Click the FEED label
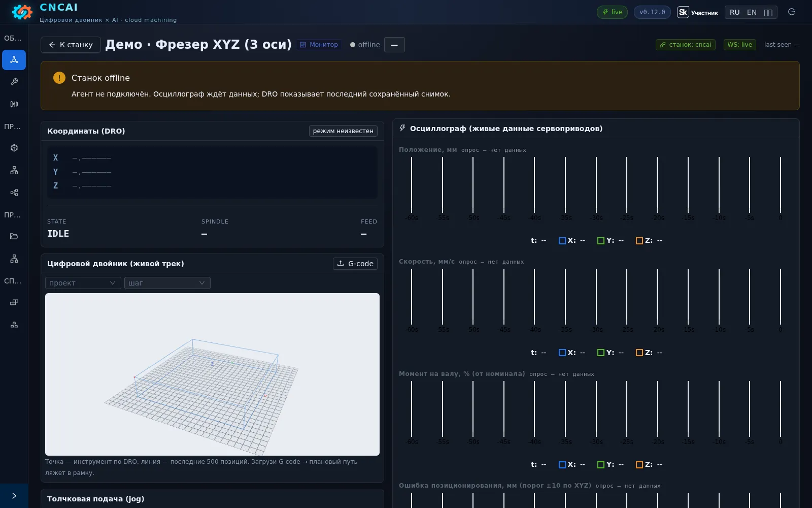The image size is (812, 508). 369,221
